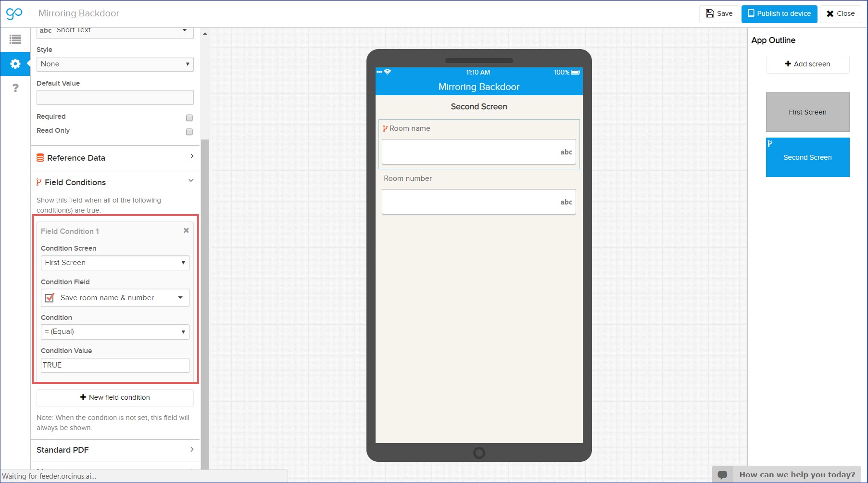Expand the Standard PDF section
The width and height of the screenshot is (868, 483).
tap(115, 450)
